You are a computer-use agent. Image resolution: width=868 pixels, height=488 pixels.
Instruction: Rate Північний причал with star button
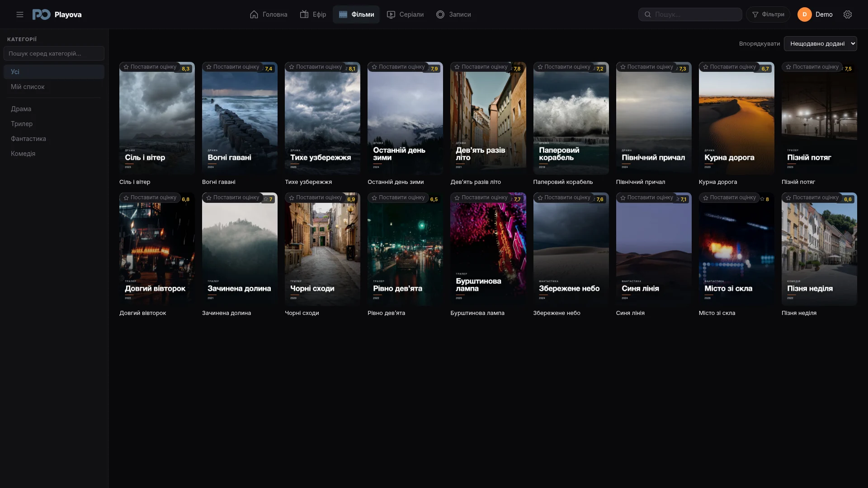646,67
